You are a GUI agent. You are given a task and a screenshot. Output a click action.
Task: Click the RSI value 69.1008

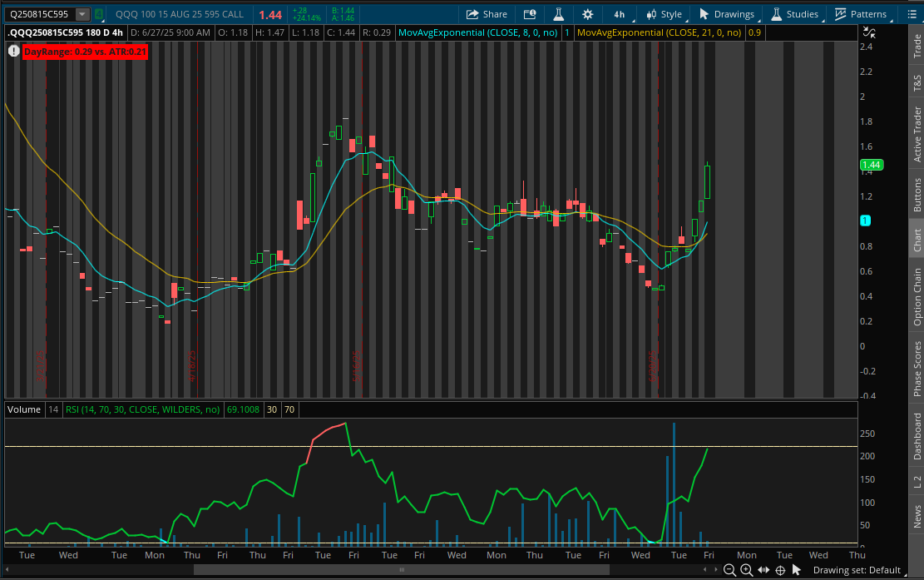243,409
